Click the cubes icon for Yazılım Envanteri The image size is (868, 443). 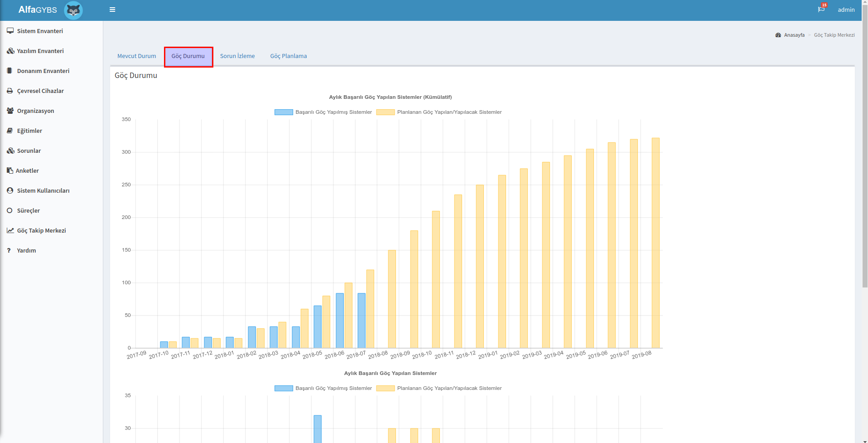[10, 51]
